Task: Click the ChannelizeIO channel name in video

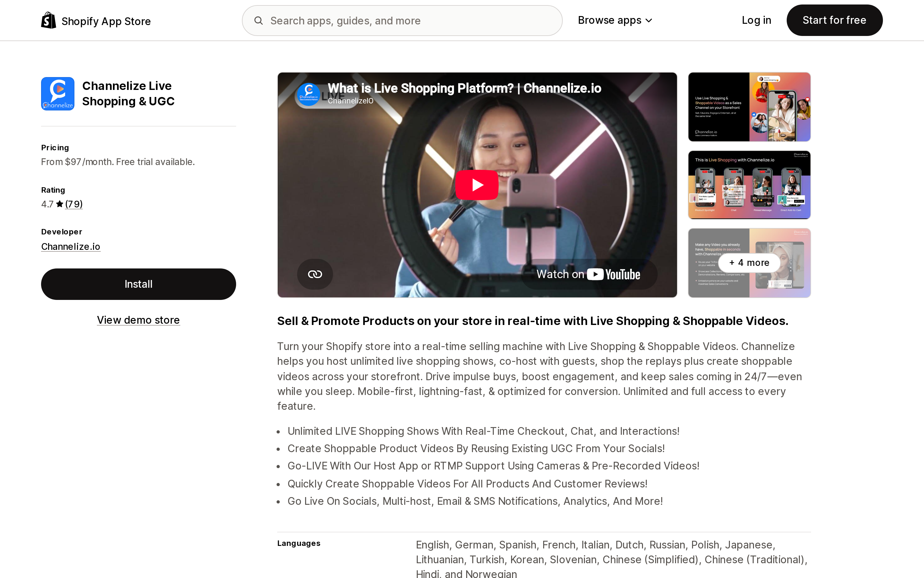Action: click(350, 101)
